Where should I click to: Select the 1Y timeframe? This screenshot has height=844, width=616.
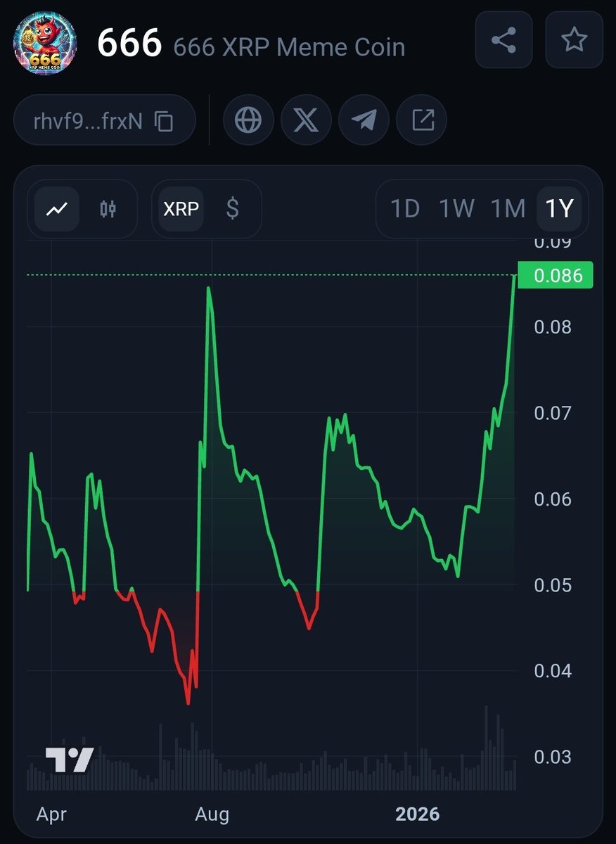[x=560, y=209]
